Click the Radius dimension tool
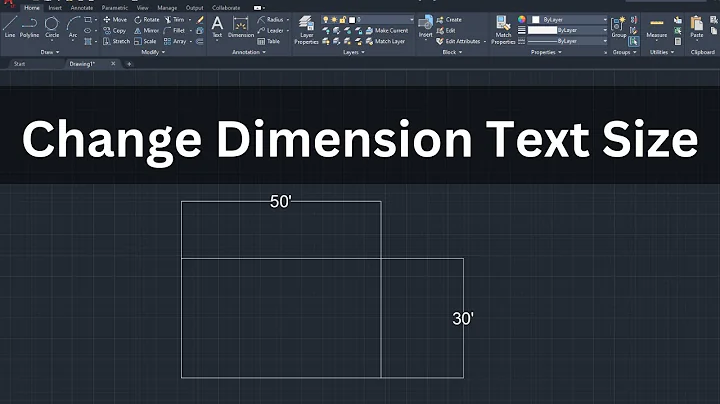 click(270, 20)
